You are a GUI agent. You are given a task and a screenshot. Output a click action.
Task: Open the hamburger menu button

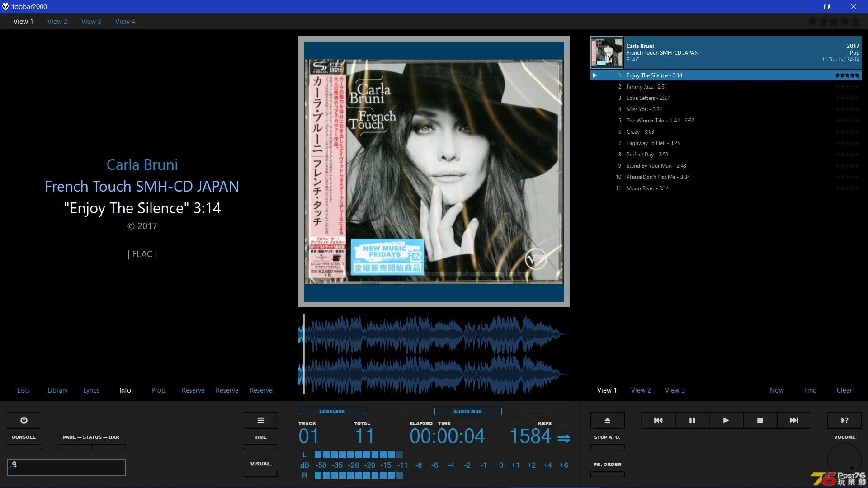(x=261, y=420)
